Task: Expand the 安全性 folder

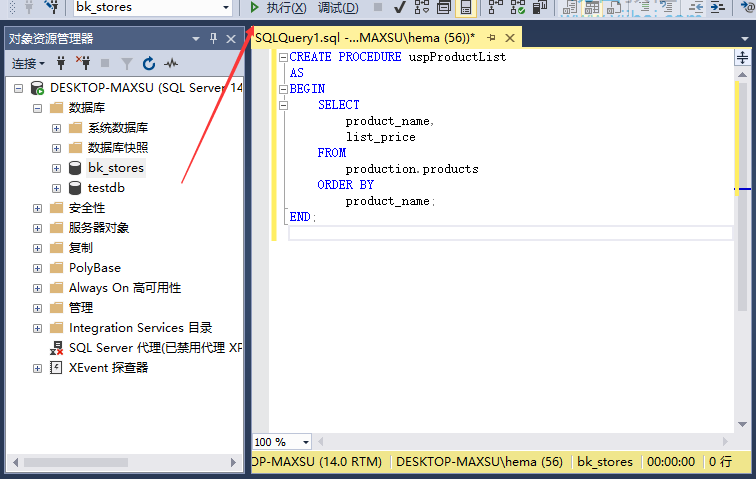Action: point(37,208)
